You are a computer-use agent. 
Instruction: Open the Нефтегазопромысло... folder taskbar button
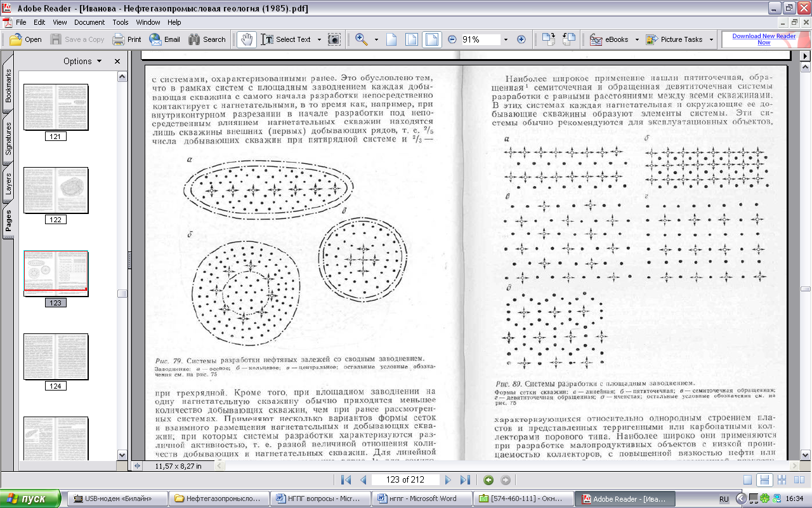point(219,498)
